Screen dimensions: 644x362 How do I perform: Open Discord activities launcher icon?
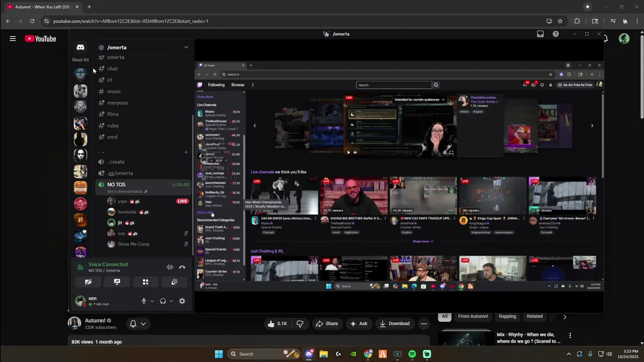tap(145, 282)
